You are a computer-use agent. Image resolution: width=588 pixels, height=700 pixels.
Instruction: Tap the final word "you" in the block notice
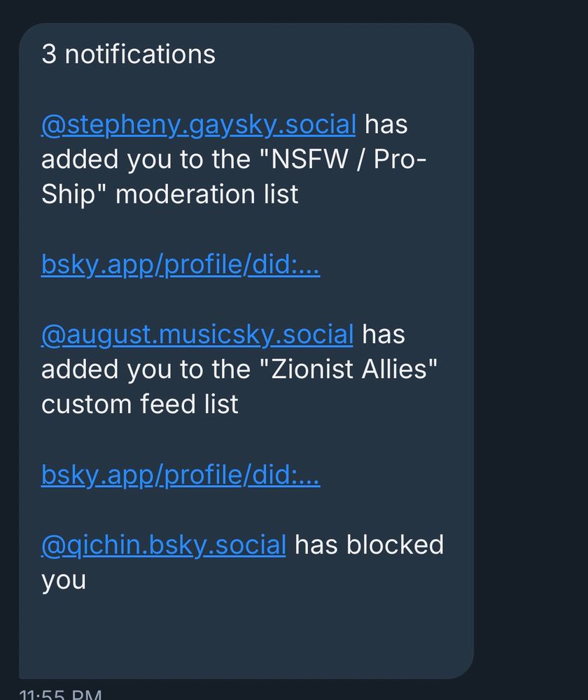pyautogui.click(x=64, y=580)
